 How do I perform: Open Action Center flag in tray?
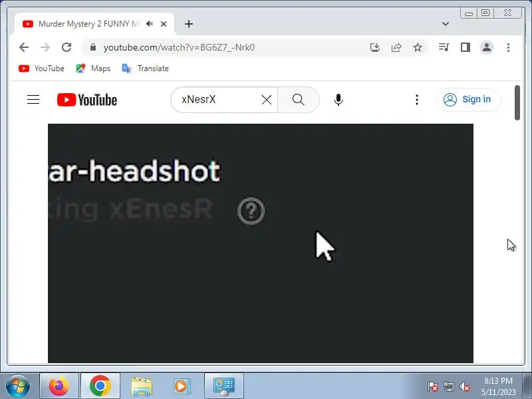tap(433, 386)
